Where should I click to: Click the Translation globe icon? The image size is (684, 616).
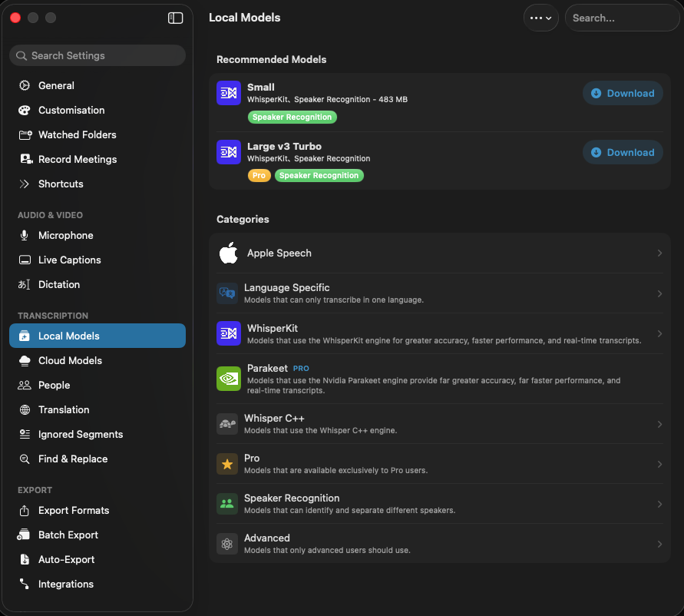pos(25,409)
